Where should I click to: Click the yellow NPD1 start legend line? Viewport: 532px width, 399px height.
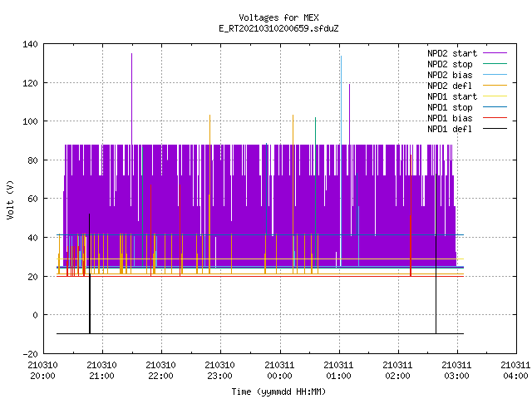495,96
